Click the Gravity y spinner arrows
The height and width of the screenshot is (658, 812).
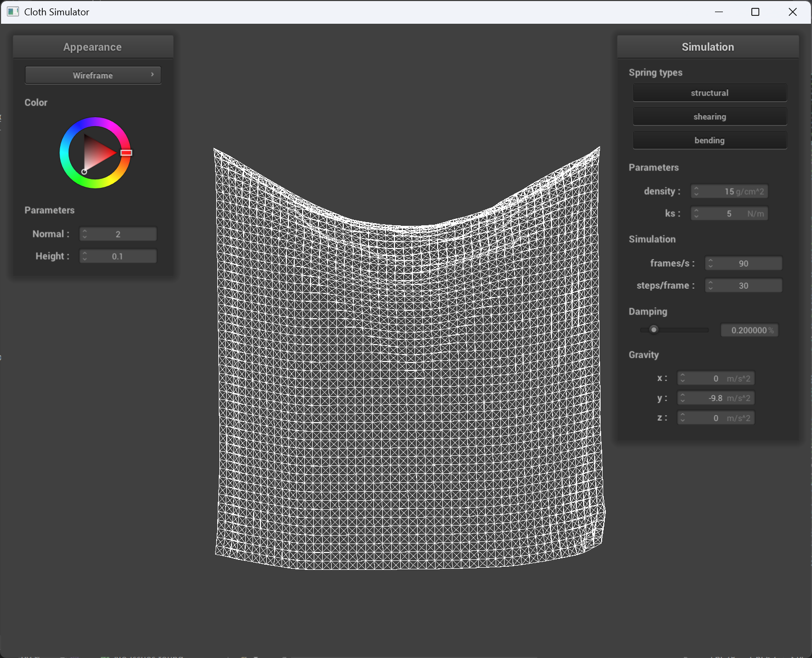(x=683, y=398)
